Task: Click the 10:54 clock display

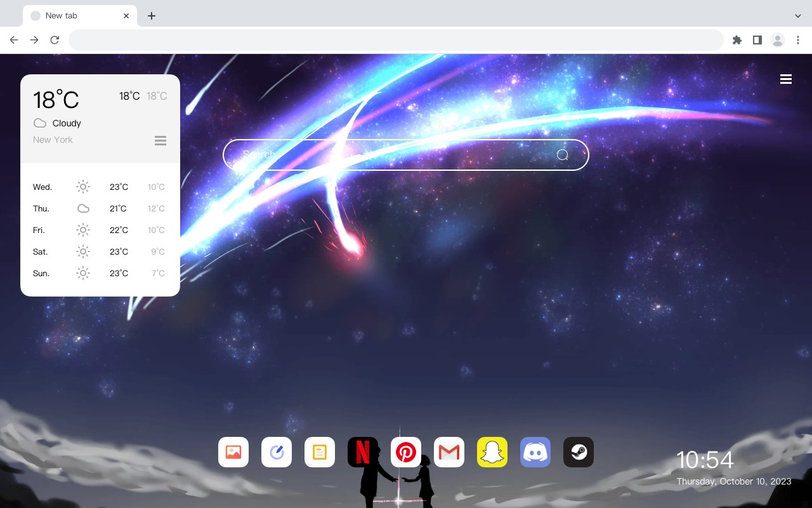Action: pyautogui.click(x=705, y=460)
